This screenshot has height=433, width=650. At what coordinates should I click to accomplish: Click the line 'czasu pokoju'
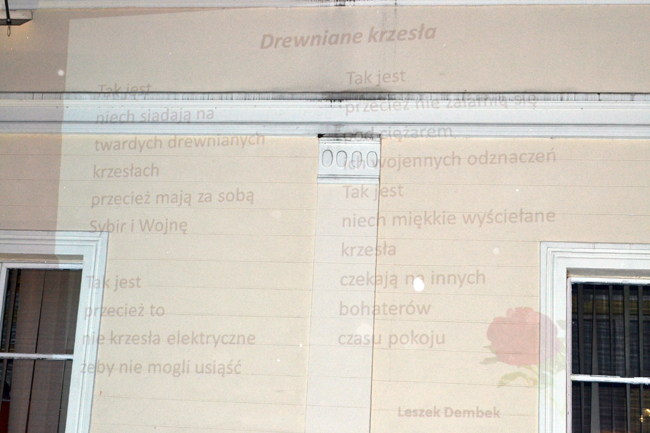coord(392,339)
